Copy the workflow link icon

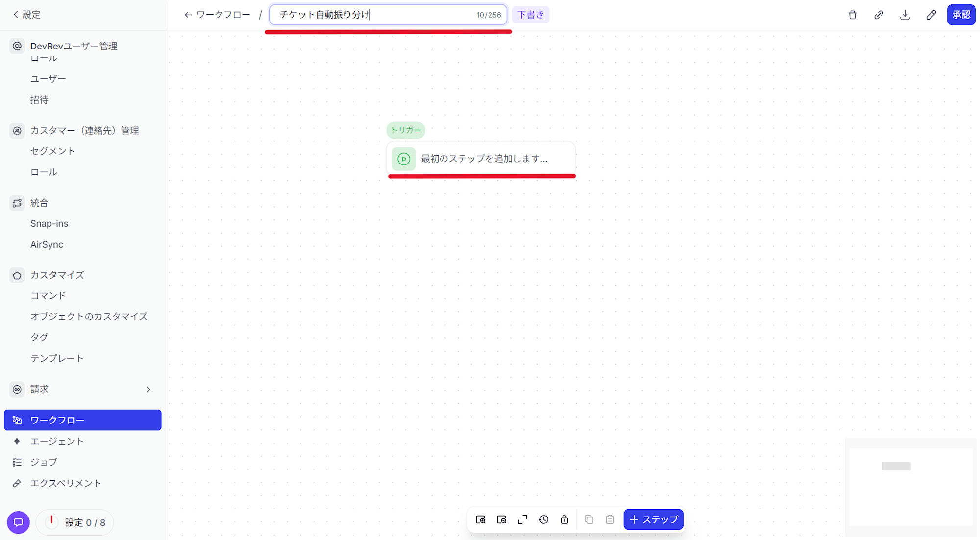(x=879, y=15)
